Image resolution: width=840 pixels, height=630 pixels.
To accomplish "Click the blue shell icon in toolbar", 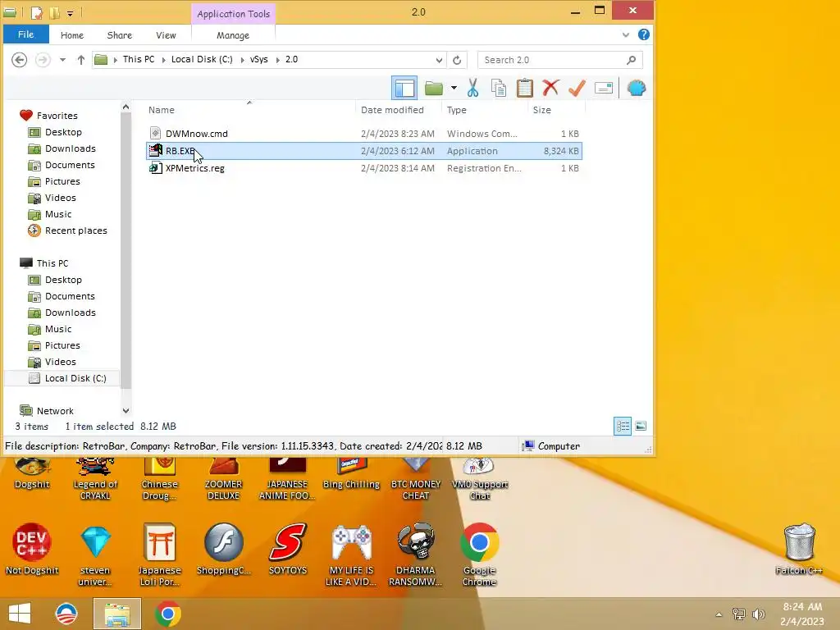I will coord(636,88).
